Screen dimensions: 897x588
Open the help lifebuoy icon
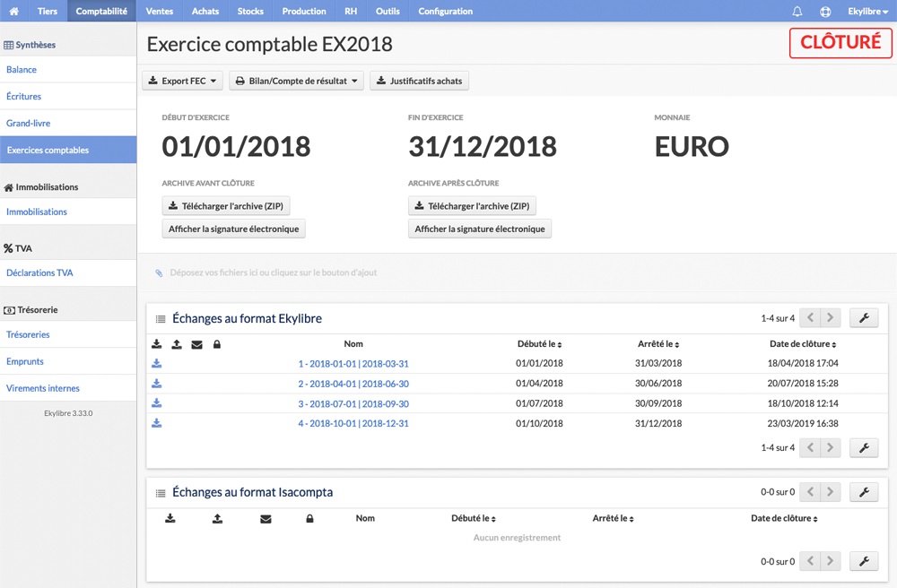(825, 12)
